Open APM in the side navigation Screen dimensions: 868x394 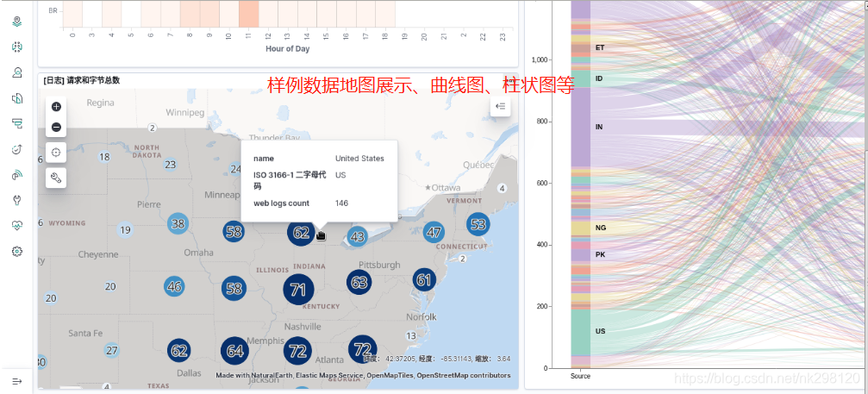pyautogui.click(x=17, y=123)
